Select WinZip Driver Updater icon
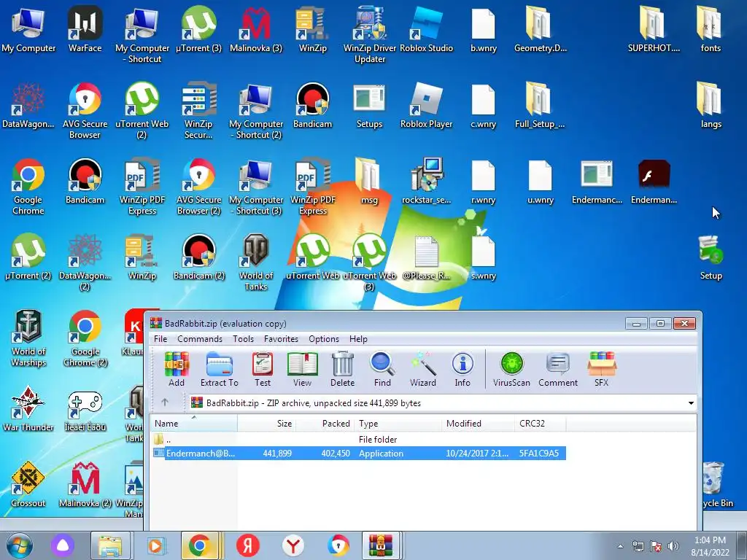747x560 pixels. pyautogui.click(x=370, y=34)
